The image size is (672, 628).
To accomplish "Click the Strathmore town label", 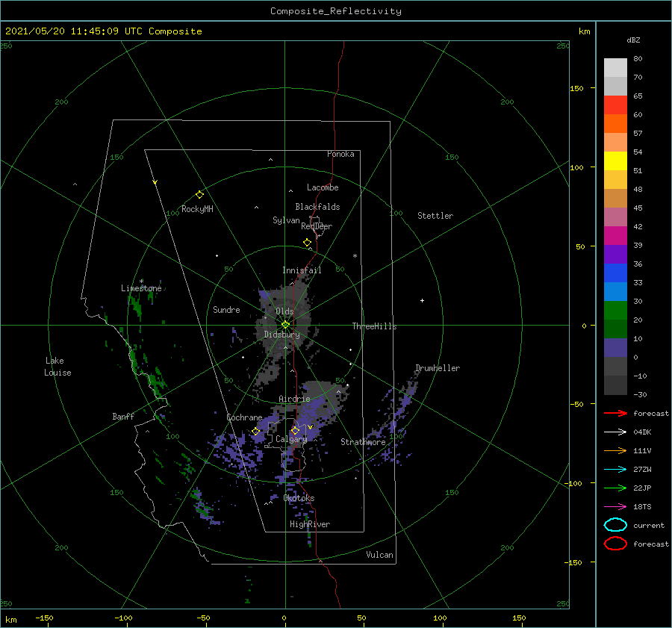I will pyautogui.click(x=363, y=442).
